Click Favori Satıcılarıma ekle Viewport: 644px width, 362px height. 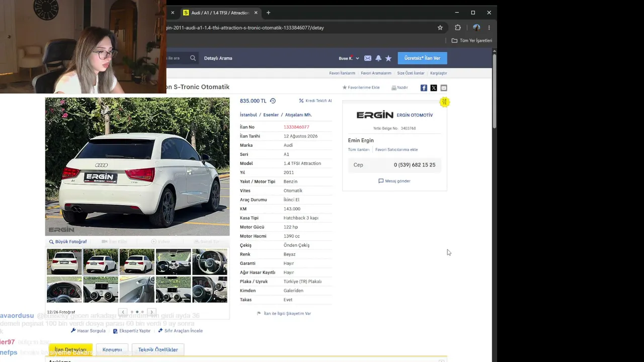click(396, 149)
